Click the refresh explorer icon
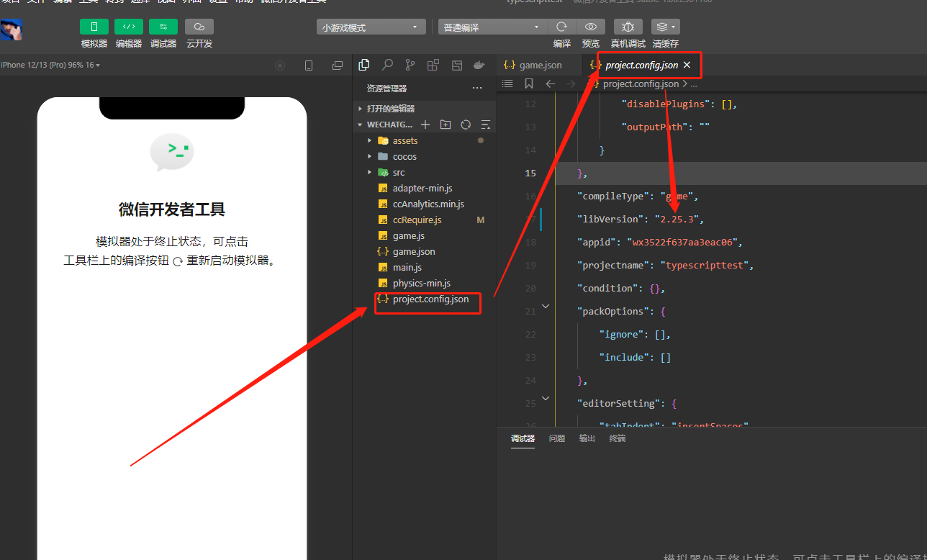Viewport: 927px width, 560px height. (466, 125)
